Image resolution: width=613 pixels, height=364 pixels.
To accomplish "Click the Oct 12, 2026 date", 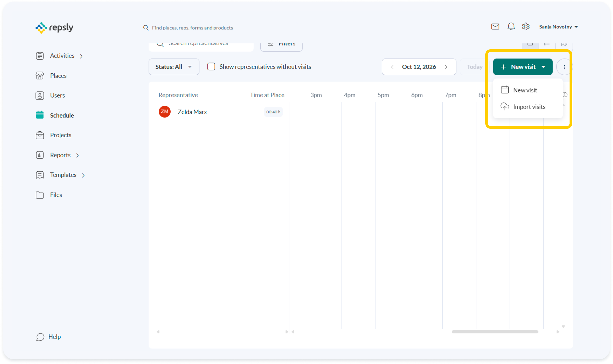I will pyautogui.click(x=419, y=67).
